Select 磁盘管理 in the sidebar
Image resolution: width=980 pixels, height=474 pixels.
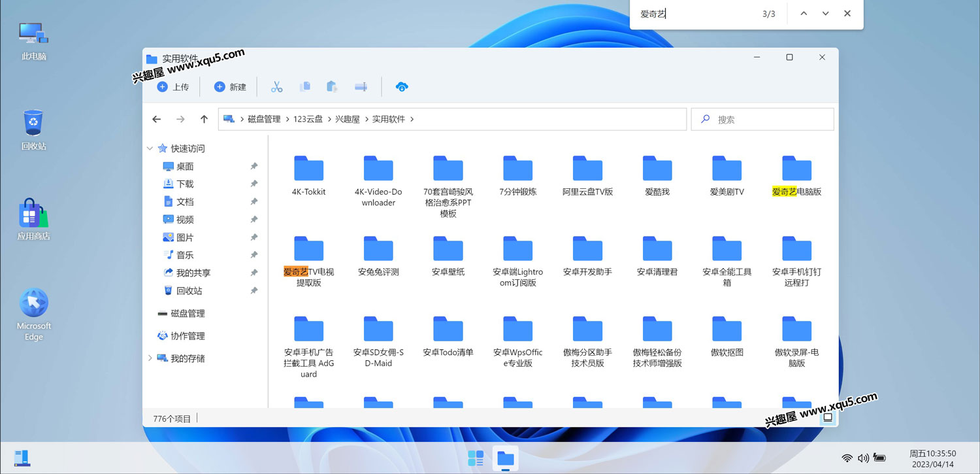click(181, 313)
